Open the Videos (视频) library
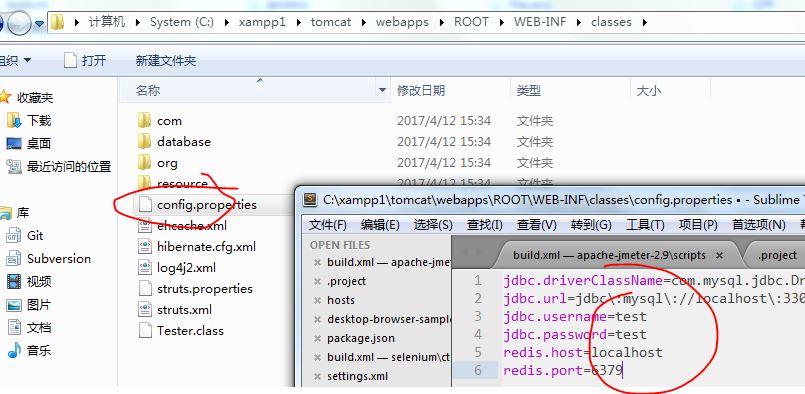This screenshot has height=394, width=805. pyautogui.click(x=29, y=282)
